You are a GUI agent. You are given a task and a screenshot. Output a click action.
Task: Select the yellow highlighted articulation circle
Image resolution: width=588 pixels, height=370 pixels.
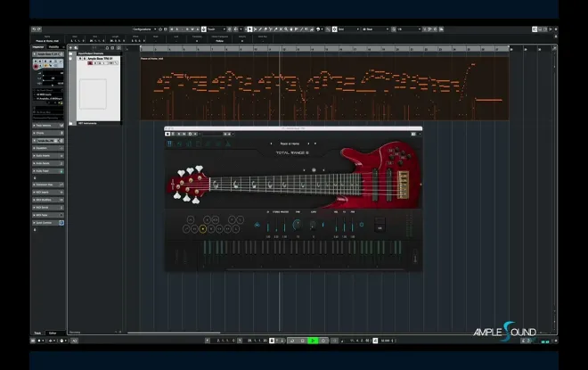[202, 228]
